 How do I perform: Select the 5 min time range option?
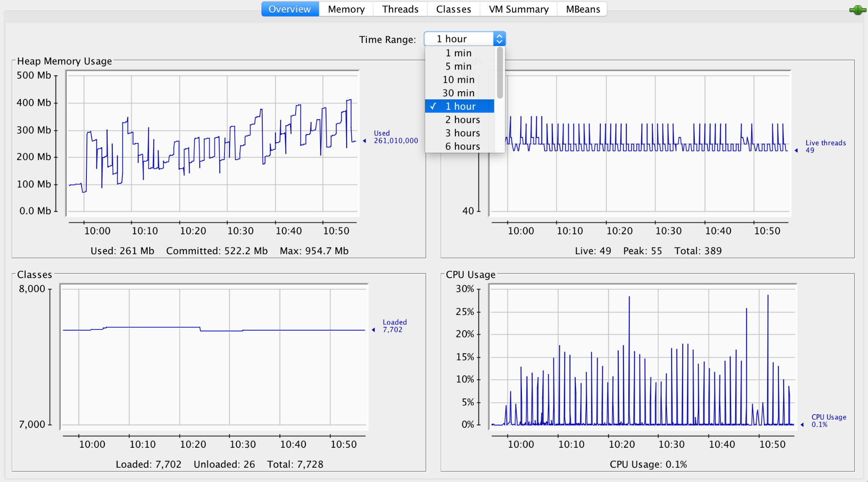pos(458,66)
